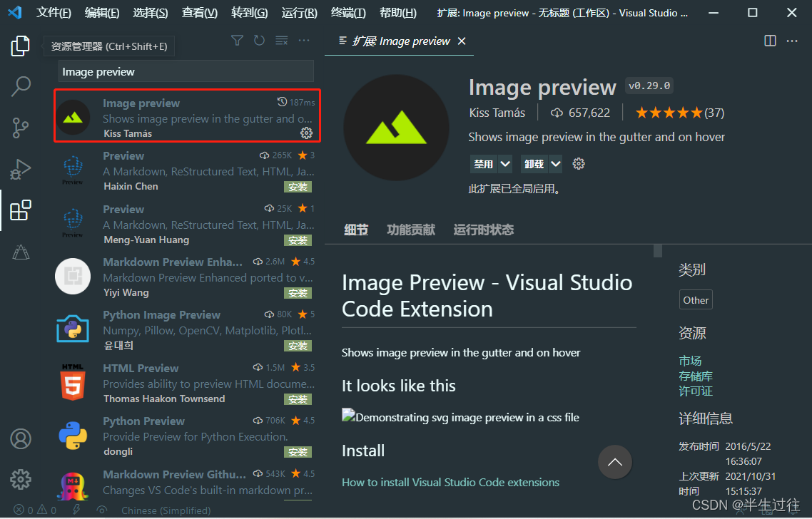Screen dimensions: 812x519
Task: Open the 市场 resource link
Action: coord(690,361)
